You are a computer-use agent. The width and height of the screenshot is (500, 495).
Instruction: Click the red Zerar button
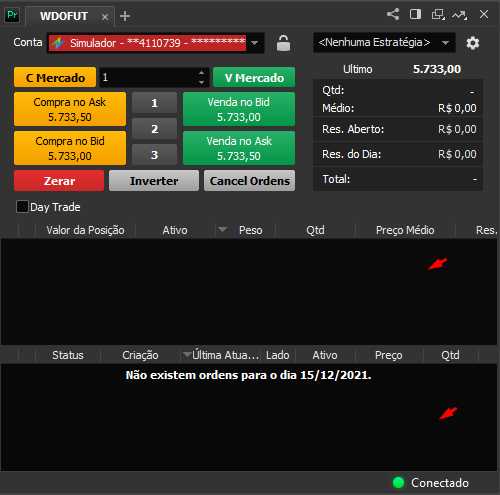pyautogui.click(x=59, y=181)
